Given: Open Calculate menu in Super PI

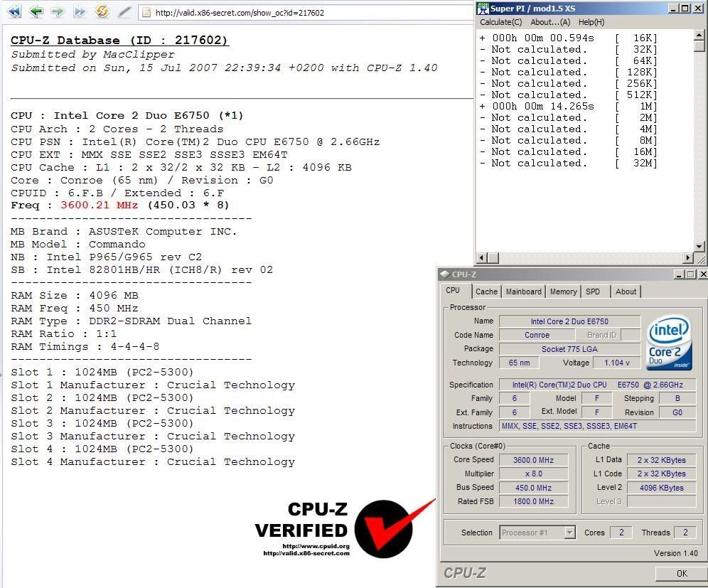Looking at the screenshot, I should coord(500,22).
